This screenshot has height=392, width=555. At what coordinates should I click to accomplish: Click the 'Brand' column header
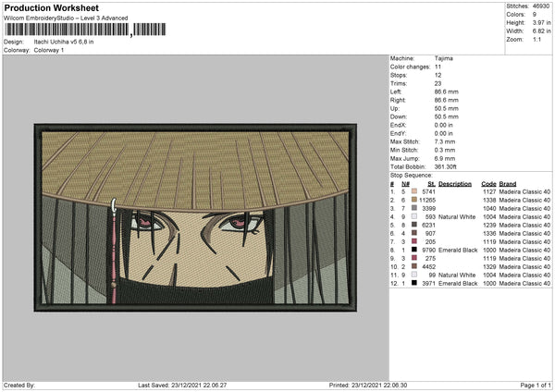tap(508, 184)
